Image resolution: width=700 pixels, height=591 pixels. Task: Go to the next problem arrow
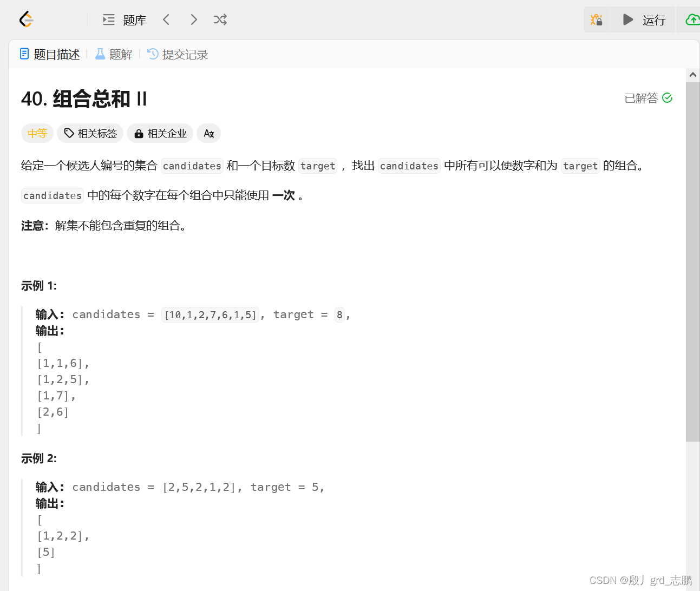click(194, 19)
